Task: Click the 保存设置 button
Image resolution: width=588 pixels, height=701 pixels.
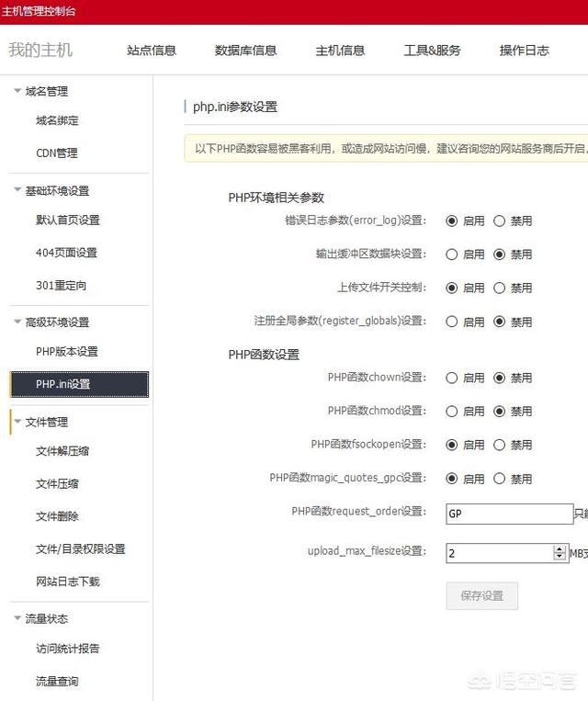Action: coord(481,595)
